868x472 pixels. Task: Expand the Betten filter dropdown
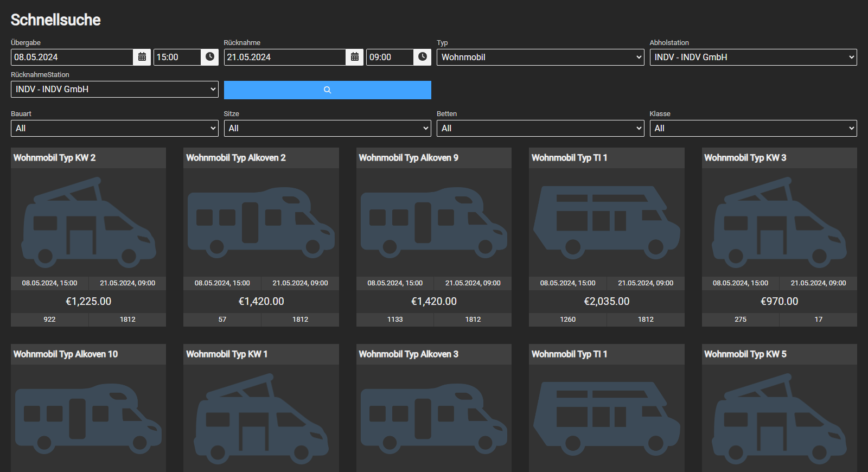coord(540,128)
